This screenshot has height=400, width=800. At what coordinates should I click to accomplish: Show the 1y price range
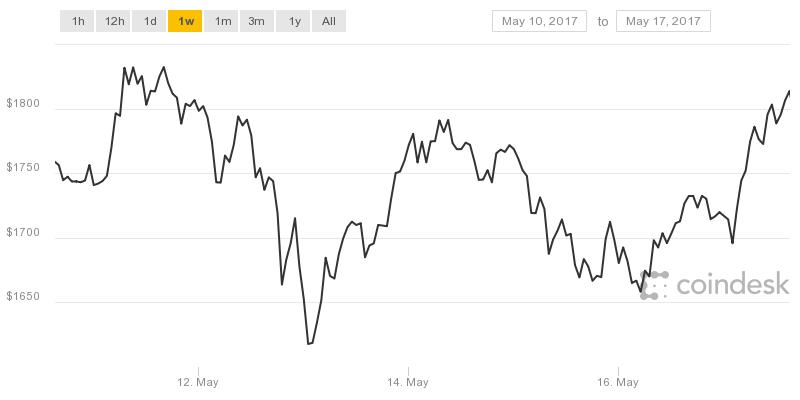(294, 21)
